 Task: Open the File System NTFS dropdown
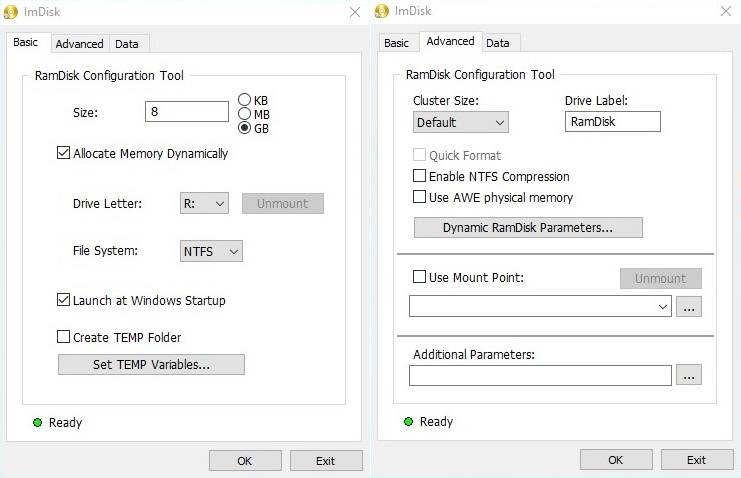(x=211, y=251)
